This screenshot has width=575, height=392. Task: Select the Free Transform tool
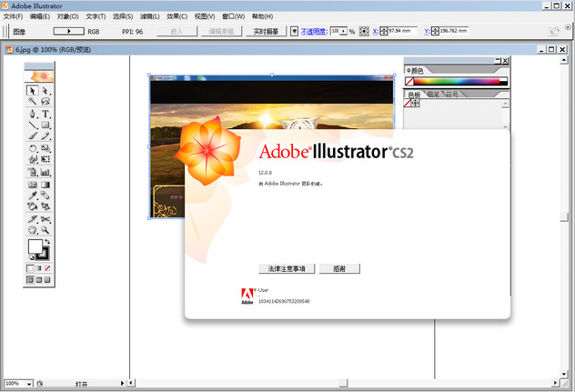45,159
